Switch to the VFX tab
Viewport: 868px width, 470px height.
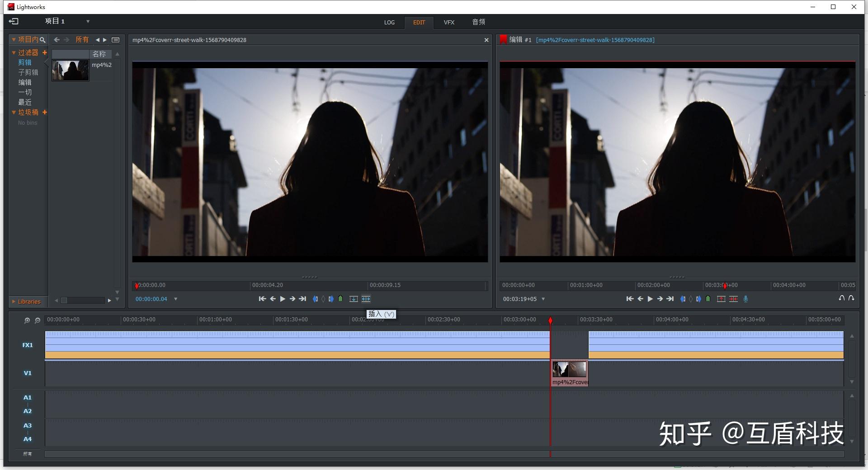449,22
